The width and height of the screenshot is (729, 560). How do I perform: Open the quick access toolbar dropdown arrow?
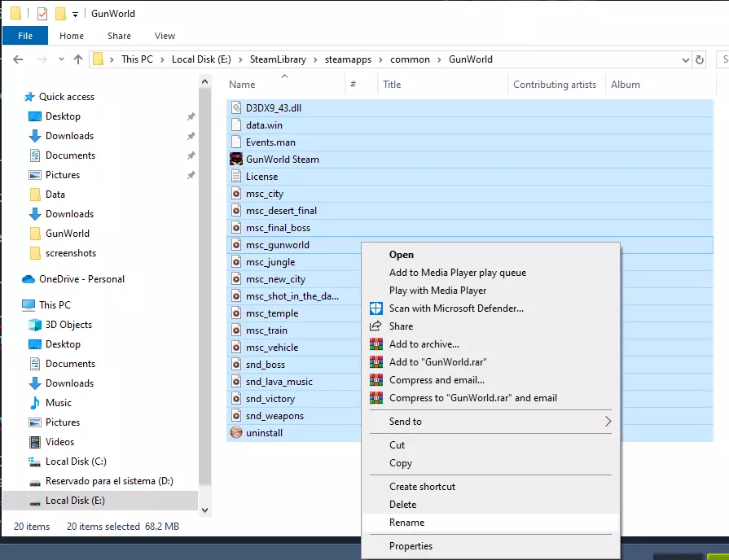click(x=75, y=15)
